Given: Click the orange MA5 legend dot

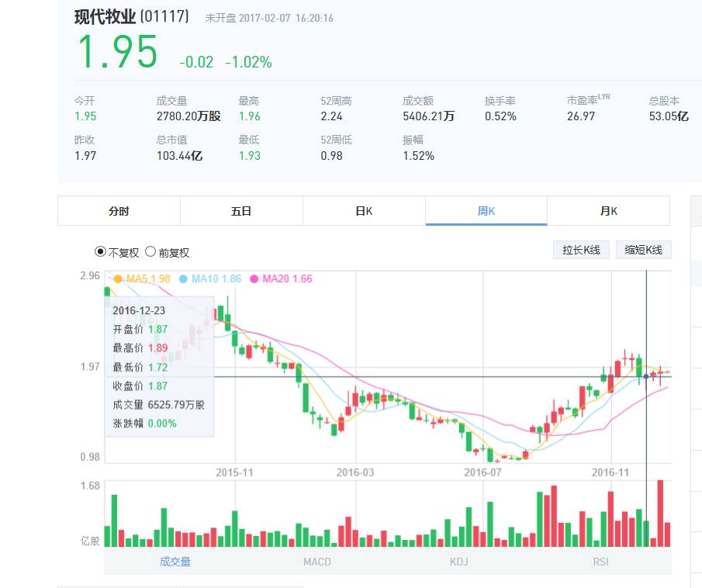Looking at the screenshot, I should click(x=118, y=278).
